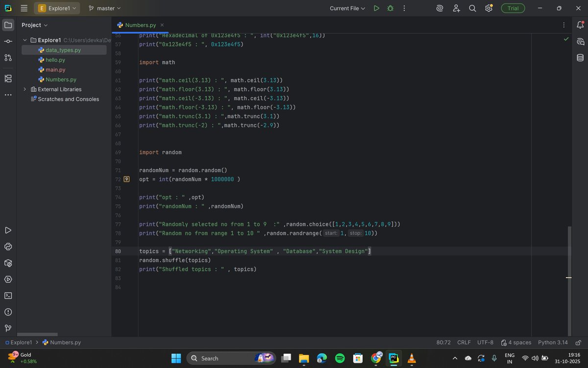
Task: Open Code With Me add-user icon
Action: pos(456,8)
